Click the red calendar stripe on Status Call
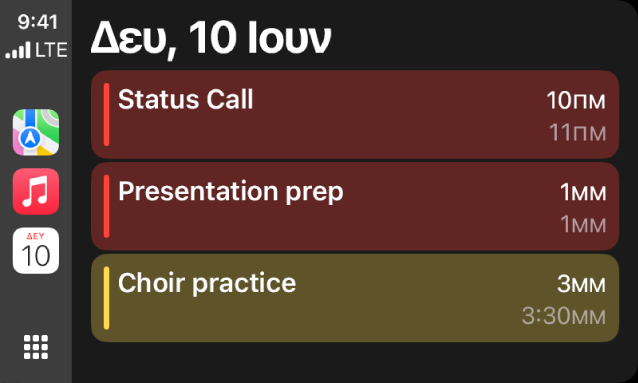Image resolution: width=638 pixels, height=383 pixels. (106, 114)
